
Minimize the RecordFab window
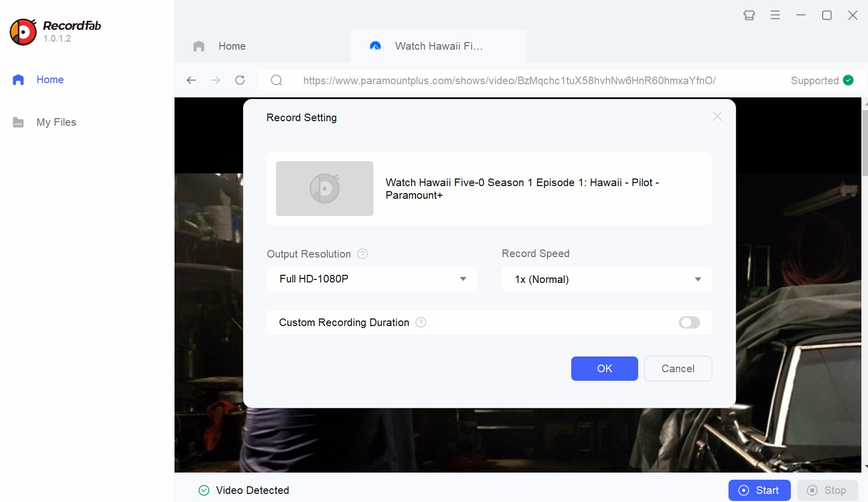[801, 15]
